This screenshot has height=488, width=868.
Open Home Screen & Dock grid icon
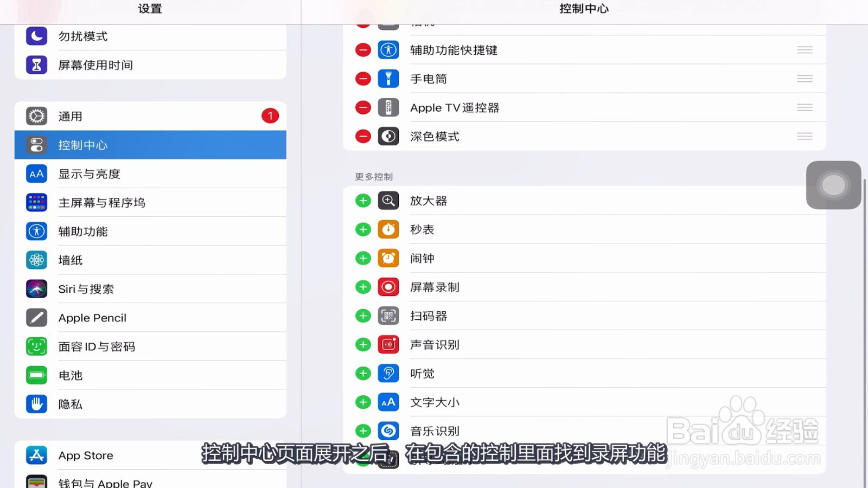pyautogui.click(x=36, y=202)
